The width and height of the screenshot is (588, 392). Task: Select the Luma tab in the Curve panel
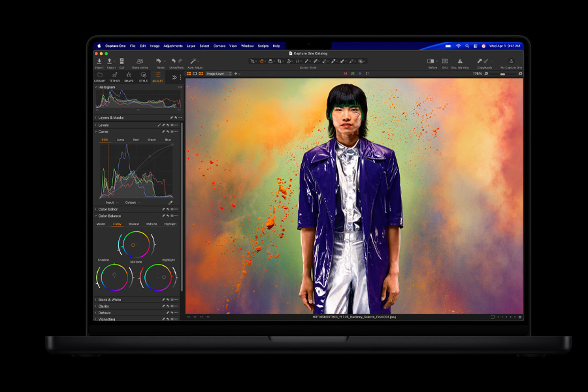click(x=120, y=140)
